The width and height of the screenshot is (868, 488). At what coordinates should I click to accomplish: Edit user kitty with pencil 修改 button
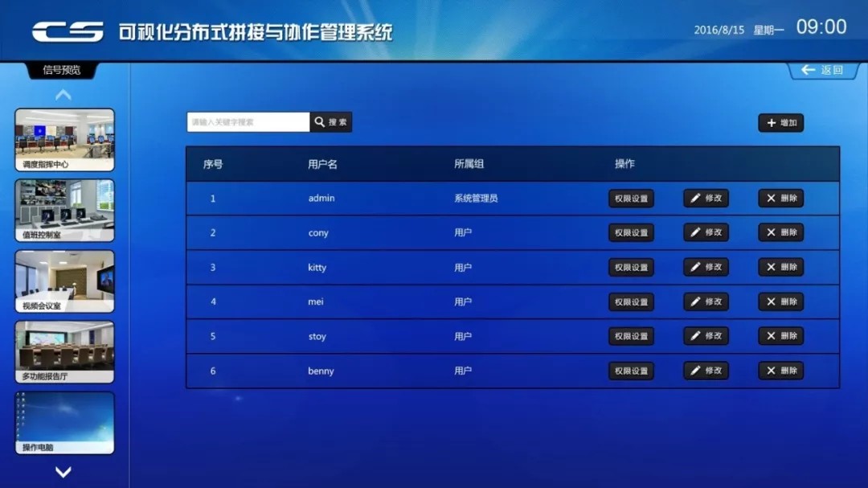[706, 267]
